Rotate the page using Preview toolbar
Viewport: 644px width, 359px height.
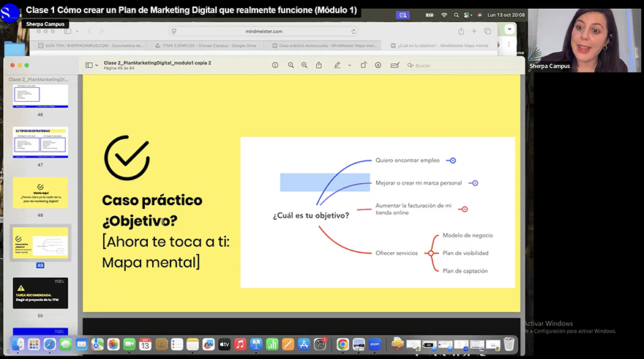364,65
